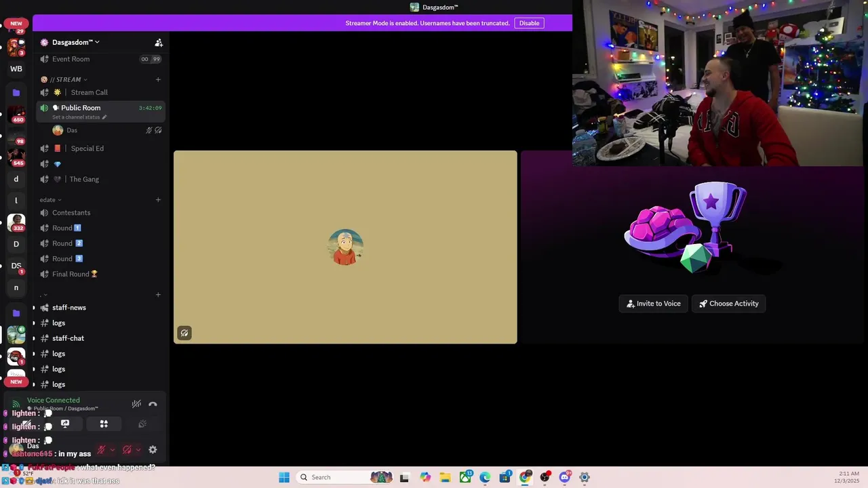The height and width of the screenshot is (488, 868).
Task: Open input device options next to microphone
Action: tap(112, 450)
